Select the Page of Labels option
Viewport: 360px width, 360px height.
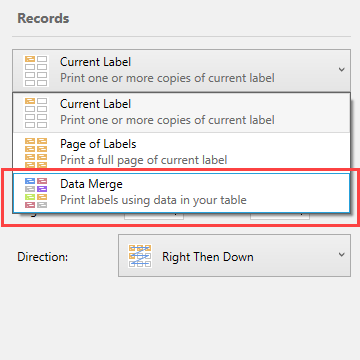(x=182, y=152)
